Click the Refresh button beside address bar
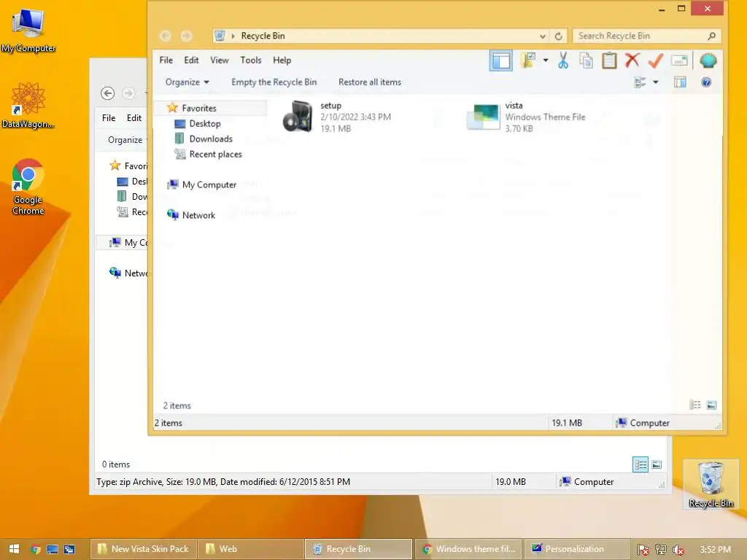 pyautogui.click(x=558, y=36)
